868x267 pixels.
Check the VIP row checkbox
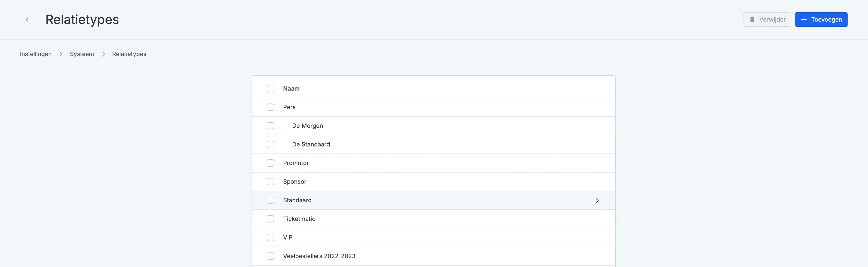pos(270,237)
